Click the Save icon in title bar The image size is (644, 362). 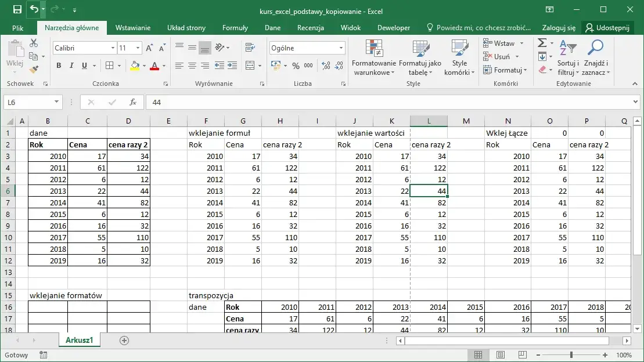(x=17, y=10)
